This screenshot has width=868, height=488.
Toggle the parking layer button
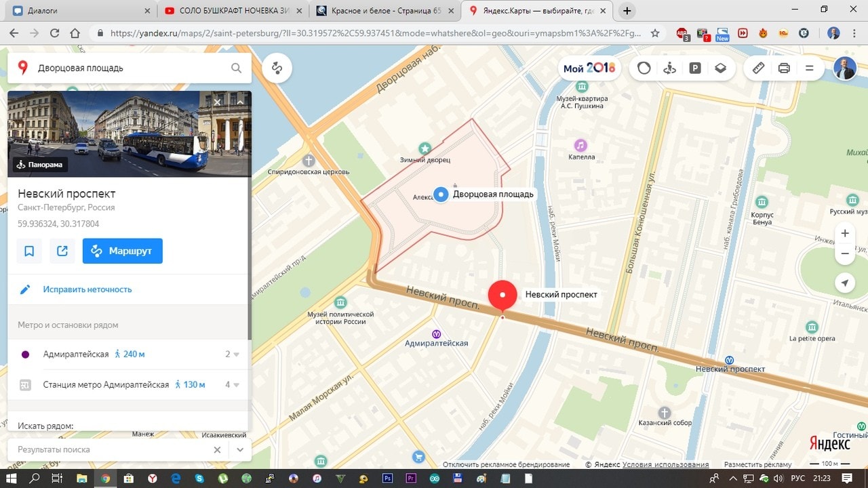pyautogui.click(x=695, y=68)
